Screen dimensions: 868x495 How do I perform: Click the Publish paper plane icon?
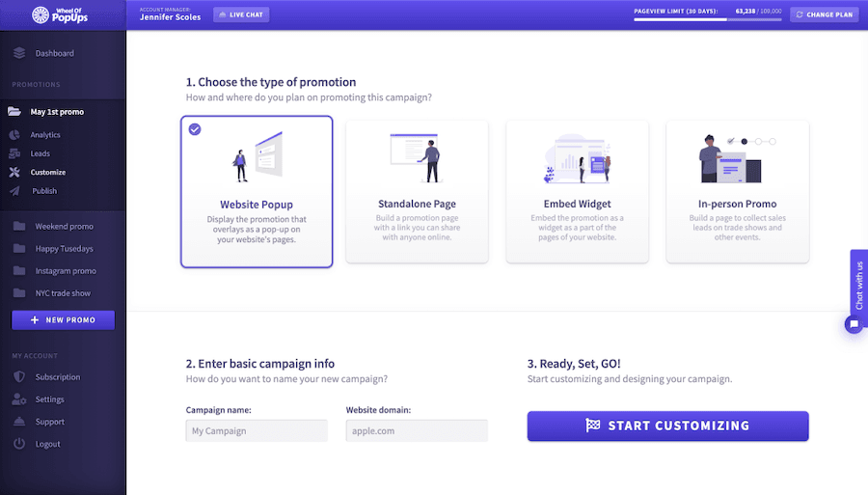tap(14, 191)
